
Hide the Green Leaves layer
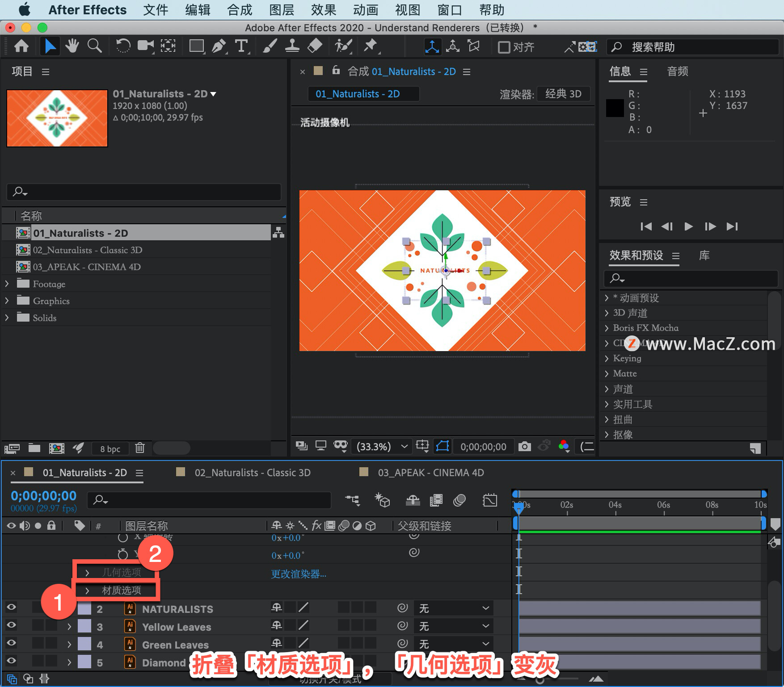[11, 643]
